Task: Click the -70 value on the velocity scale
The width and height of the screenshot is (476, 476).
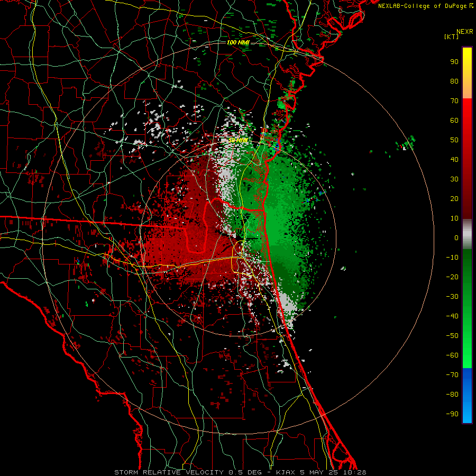Action: click(452, 375)
